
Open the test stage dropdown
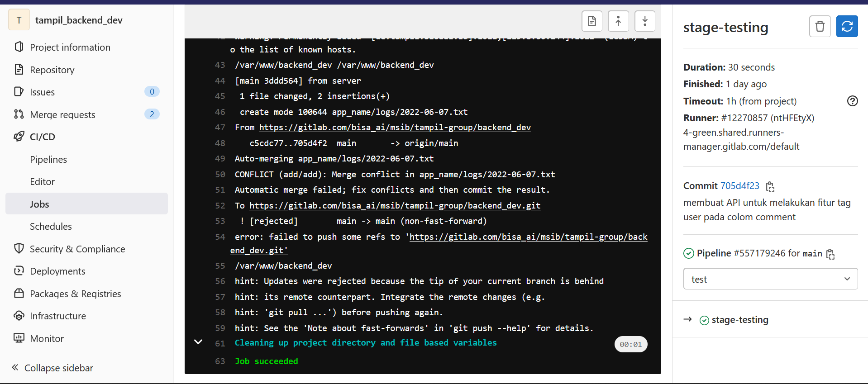[770, 279]
